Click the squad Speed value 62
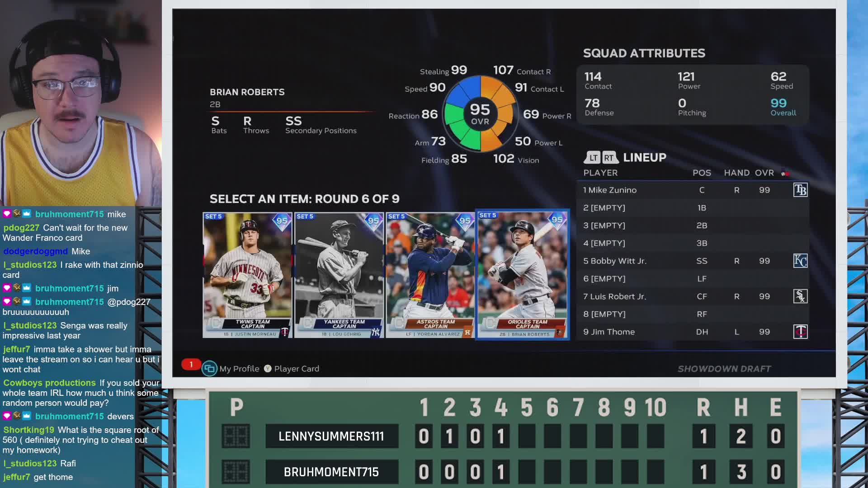 click(x=778, y=76)
